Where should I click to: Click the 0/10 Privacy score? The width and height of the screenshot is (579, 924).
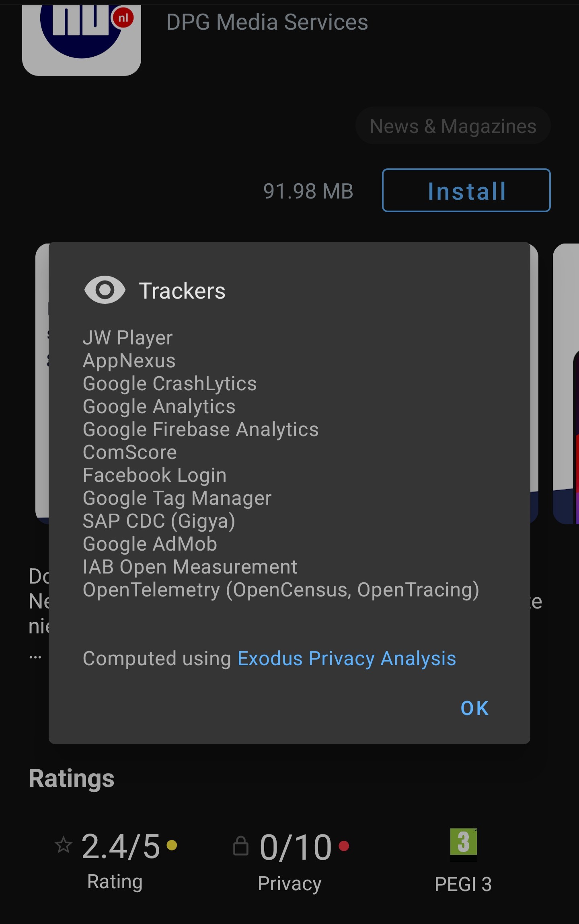[296, 847]
